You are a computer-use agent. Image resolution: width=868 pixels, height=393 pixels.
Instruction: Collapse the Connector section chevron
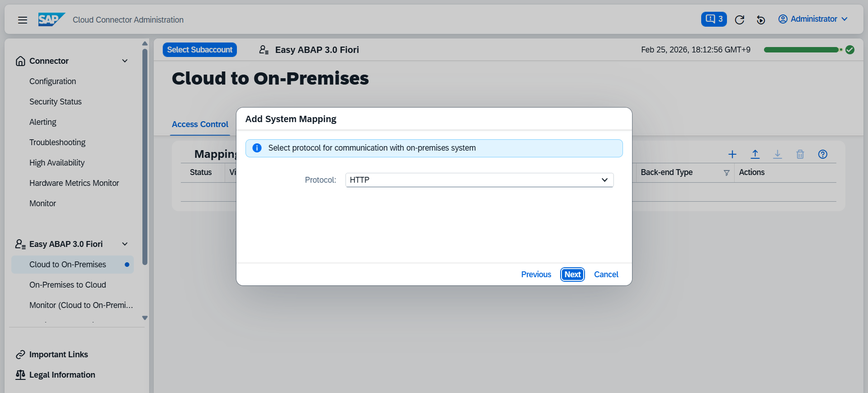[125, 61]
